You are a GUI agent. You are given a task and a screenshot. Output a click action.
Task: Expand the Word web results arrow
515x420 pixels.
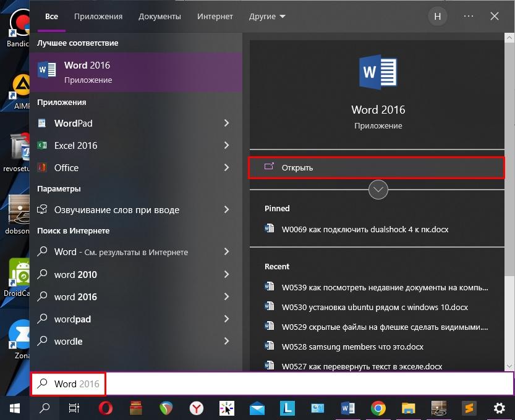(x=227, y=251)
